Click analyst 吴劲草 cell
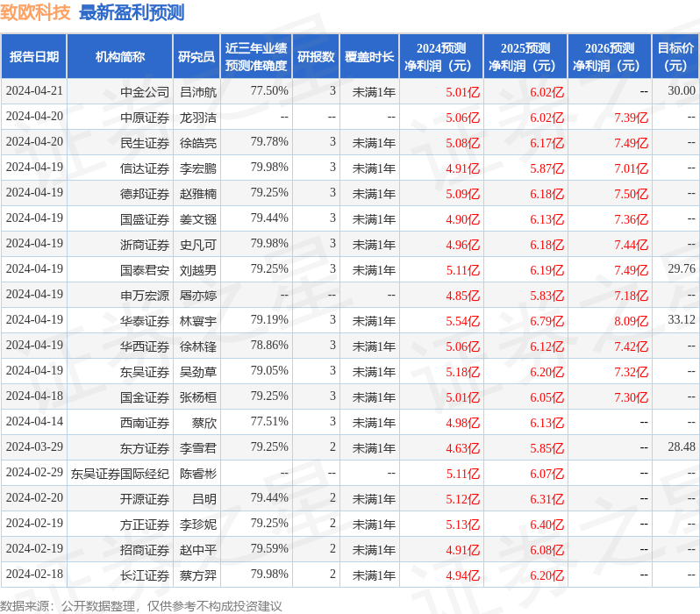The width and height of the screenshot is (700, 614). pos(197,372)
